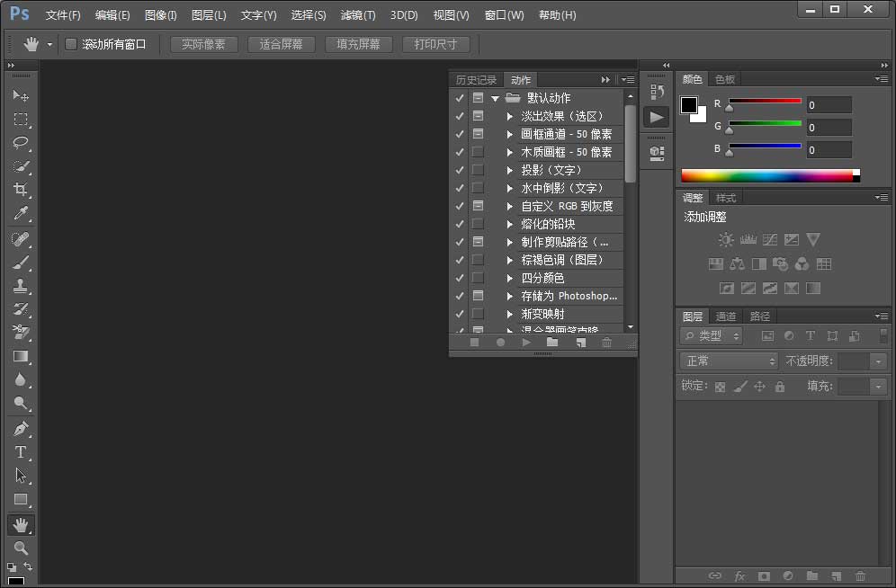Select the Spot Healing Brush tool
Image resolution: width=896 pixels, height=588 pixels.
(x=21, y=238)
